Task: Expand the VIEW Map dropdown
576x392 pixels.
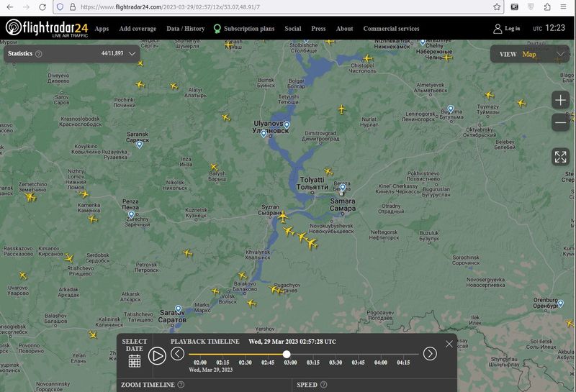Action: pyautogui.click(x=560, y=54)
